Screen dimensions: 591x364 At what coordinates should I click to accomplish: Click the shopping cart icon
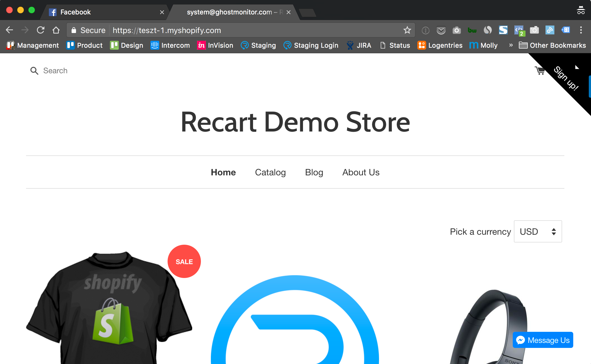540,70
